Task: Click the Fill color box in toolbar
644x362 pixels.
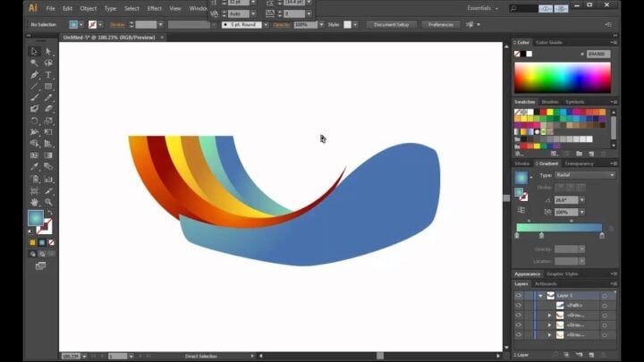Action: coord(36,217)
